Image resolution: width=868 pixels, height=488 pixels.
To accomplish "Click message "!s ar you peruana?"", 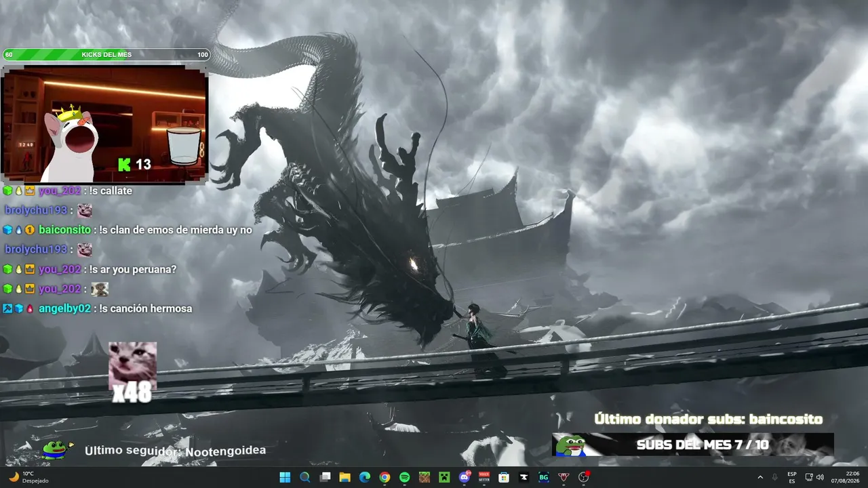I will click(133, 269).
